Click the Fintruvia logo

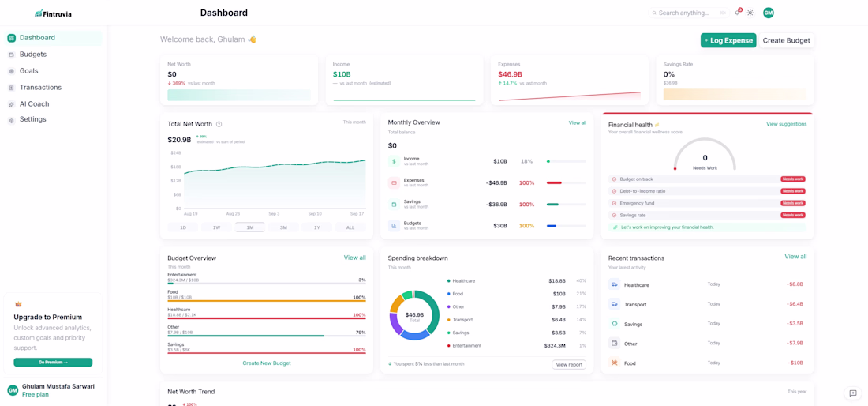(x=53, y=13)
